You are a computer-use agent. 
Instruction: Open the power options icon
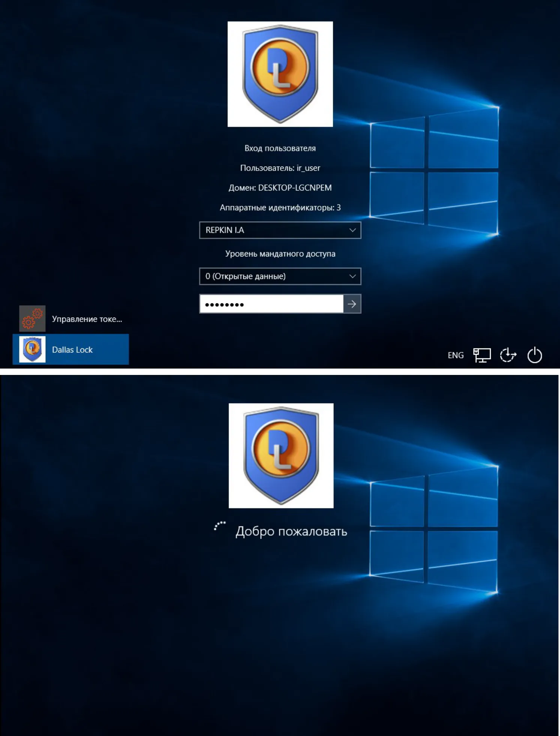coord(535,355)
